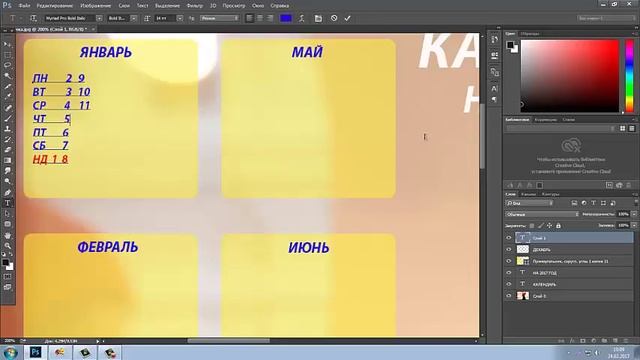
Task: Switch Libraries panel to list view
Action: pyautogui.click(x=631, y=128)
